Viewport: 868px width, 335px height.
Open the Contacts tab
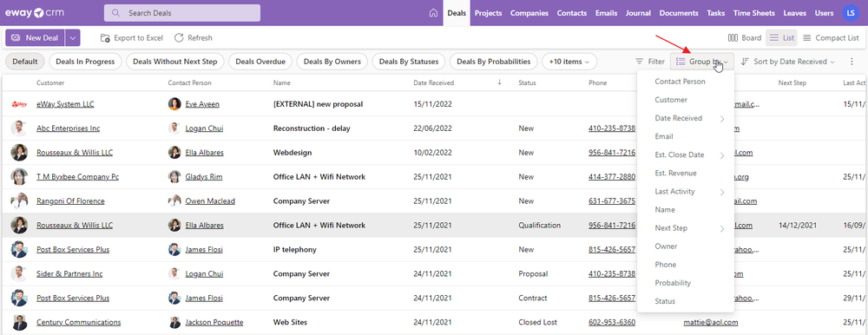(572, 13)
